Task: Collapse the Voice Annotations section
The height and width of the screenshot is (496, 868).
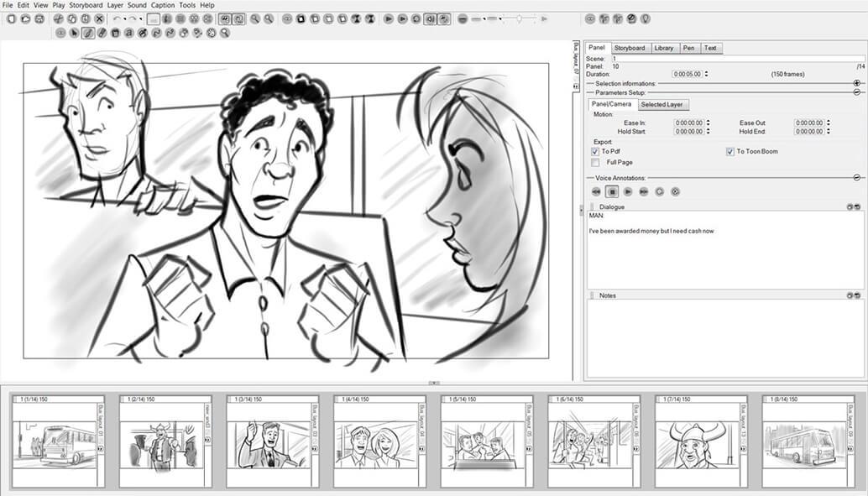Action: [x=856, y=178]
